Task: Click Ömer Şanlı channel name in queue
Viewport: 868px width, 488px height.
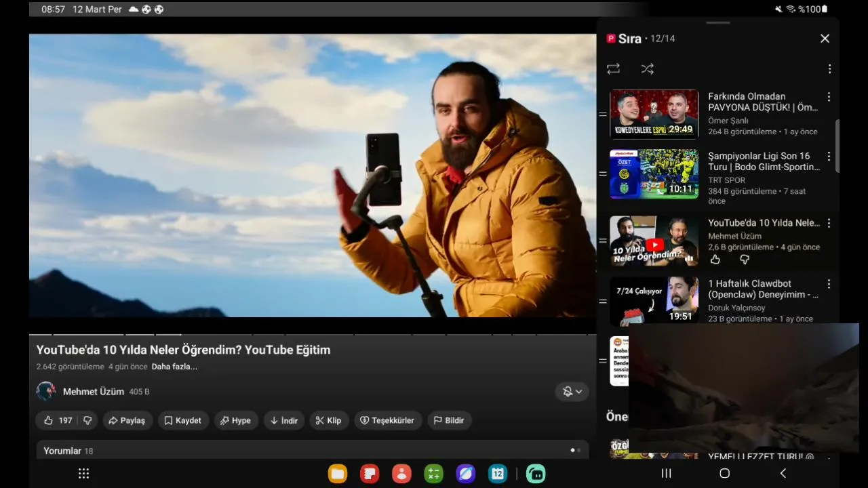Action: (728, 121)
